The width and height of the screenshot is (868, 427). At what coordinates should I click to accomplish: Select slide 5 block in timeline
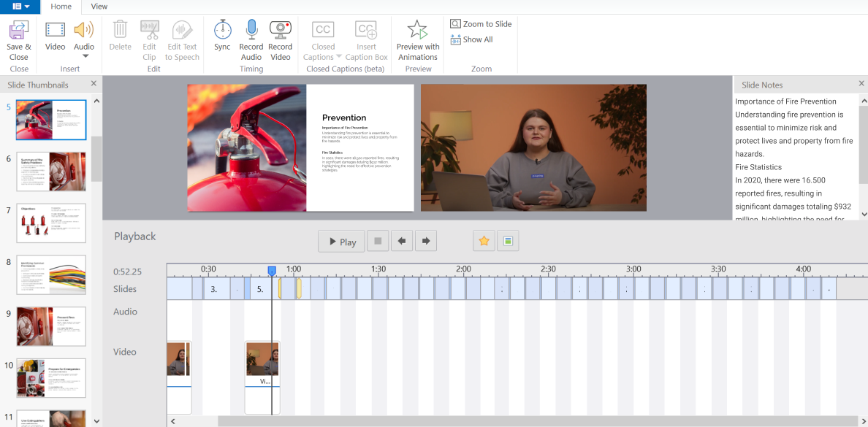(261, 289)
